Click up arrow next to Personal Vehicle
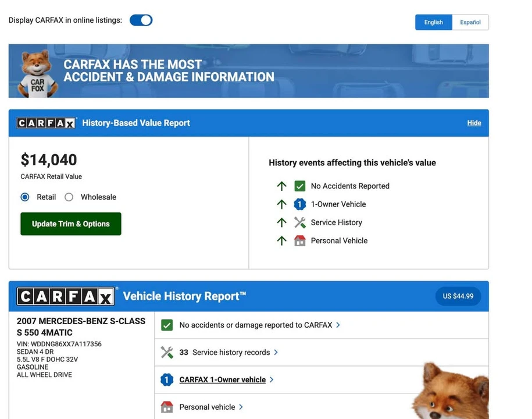 [281, 241]
